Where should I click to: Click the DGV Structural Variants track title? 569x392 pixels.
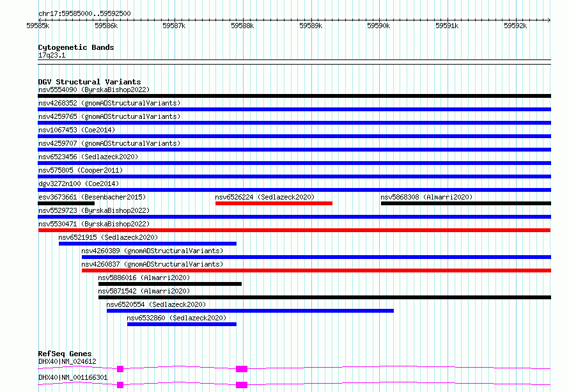pos(90,82)
